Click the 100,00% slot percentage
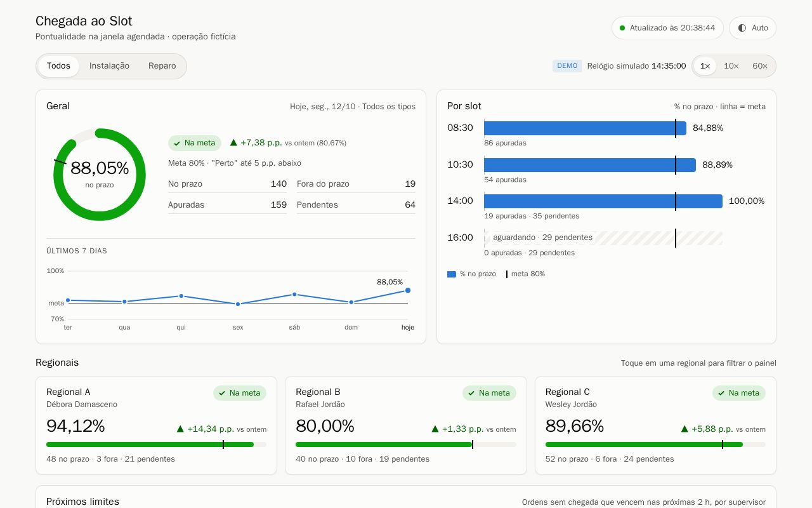The height and width of the screenshot is (508, 812). 747,201
